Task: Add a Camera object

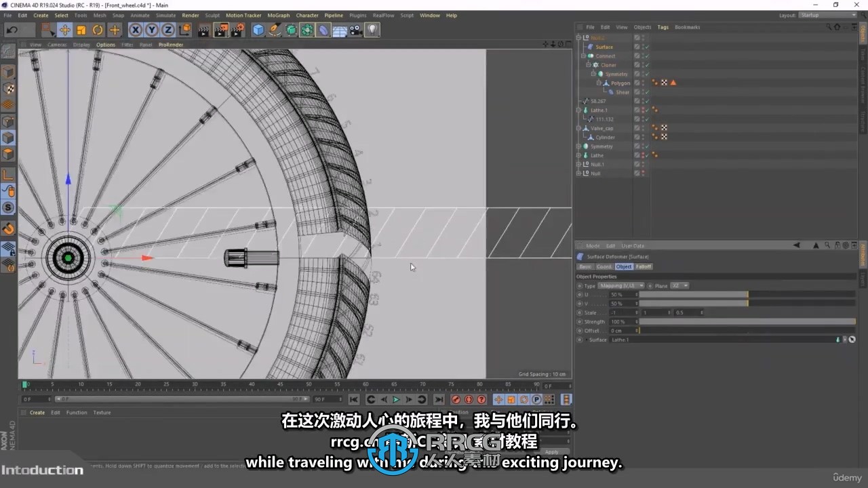Action: pyautogui.click(x=356, y=30)
